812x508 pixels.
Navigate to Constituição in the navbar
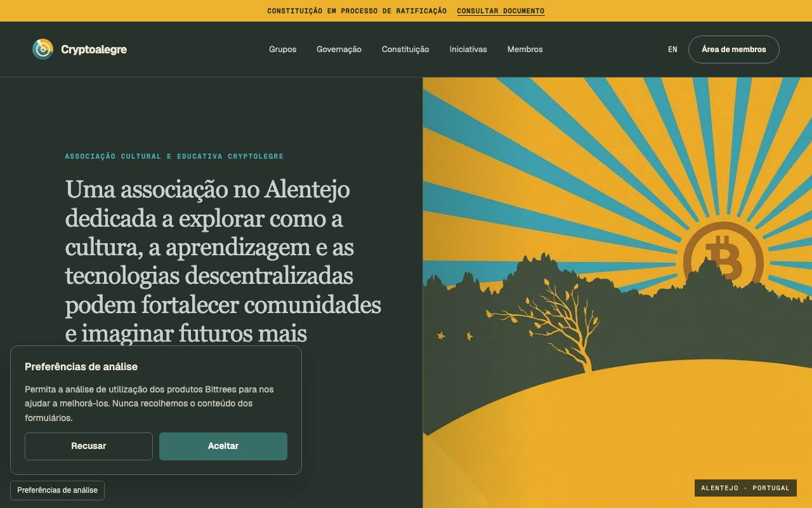coord(405,50)
